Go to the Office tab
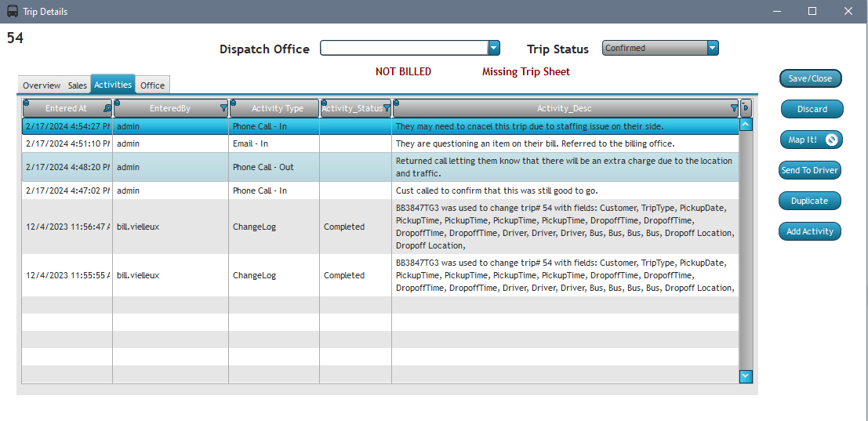Image resolution: width=868 pixels, height=421 pixels. tap(152, 85)
